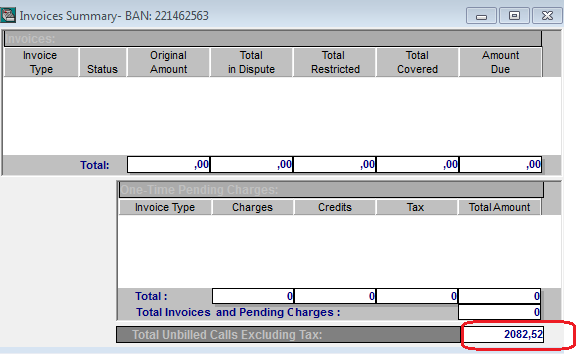Click the Invoice Type header in Pending Charges
The height and width of the screenshot is (362, 580).
click(x=165, y=207)
